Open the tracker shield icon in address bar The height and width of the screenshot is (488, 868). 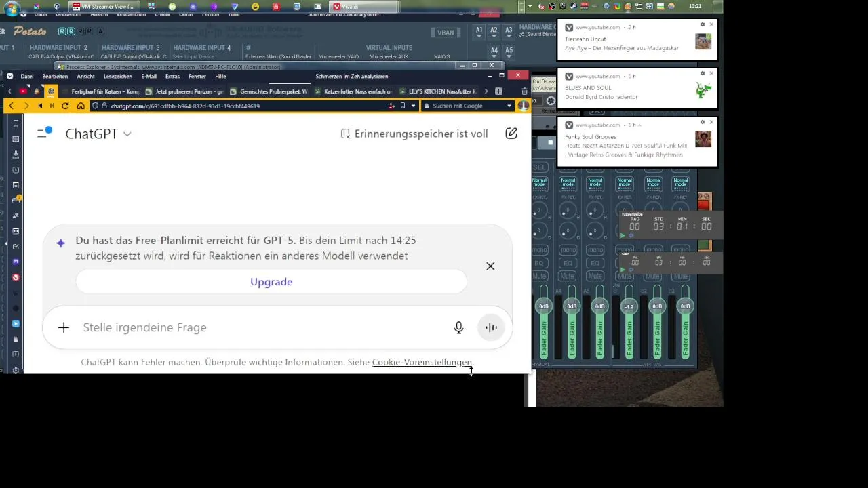point(96,106)
